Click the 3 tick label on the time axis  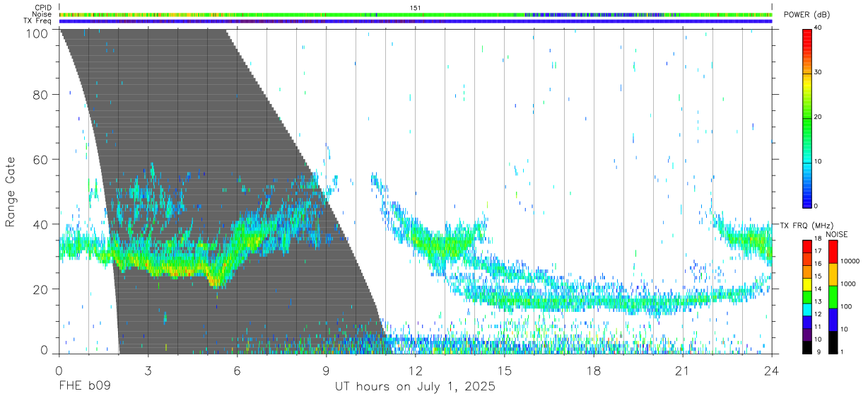point(148,370)
